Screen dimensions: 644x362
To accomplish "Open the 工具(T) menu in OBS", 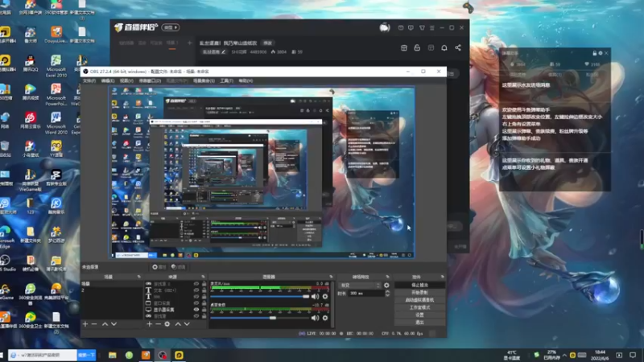I will pos(226,81).
